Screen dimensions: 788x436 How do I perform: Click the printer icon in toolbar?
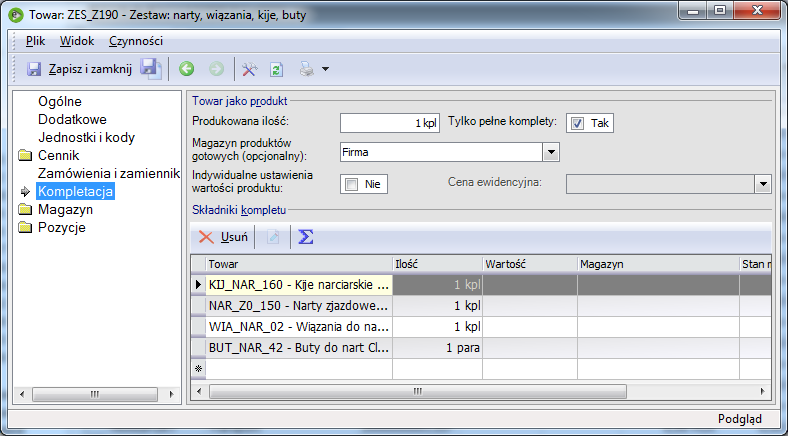[307, 69]
